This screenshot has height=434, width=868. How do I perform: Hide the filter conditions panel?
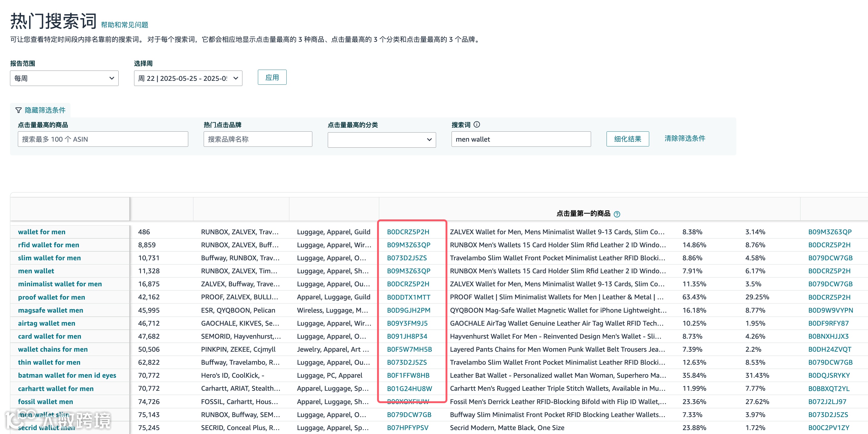(x=45, y=110)
